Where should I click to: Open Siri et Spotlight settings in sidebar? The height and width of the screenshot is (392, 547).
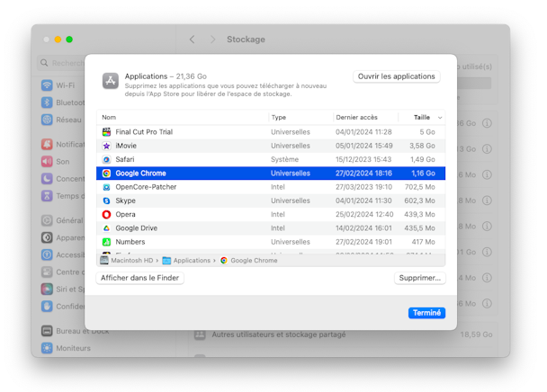point(63,290)
